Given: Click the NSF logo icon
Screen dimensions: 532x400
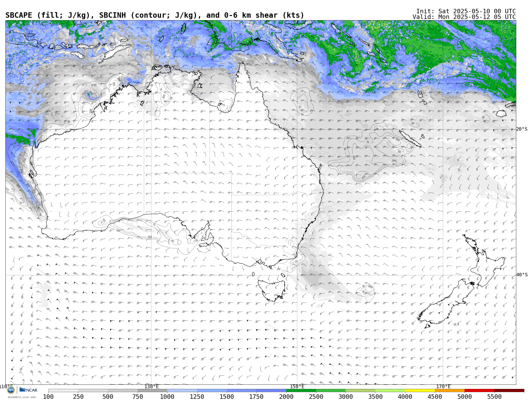Looking at the screenshot, I should click(x=11, y=390).
